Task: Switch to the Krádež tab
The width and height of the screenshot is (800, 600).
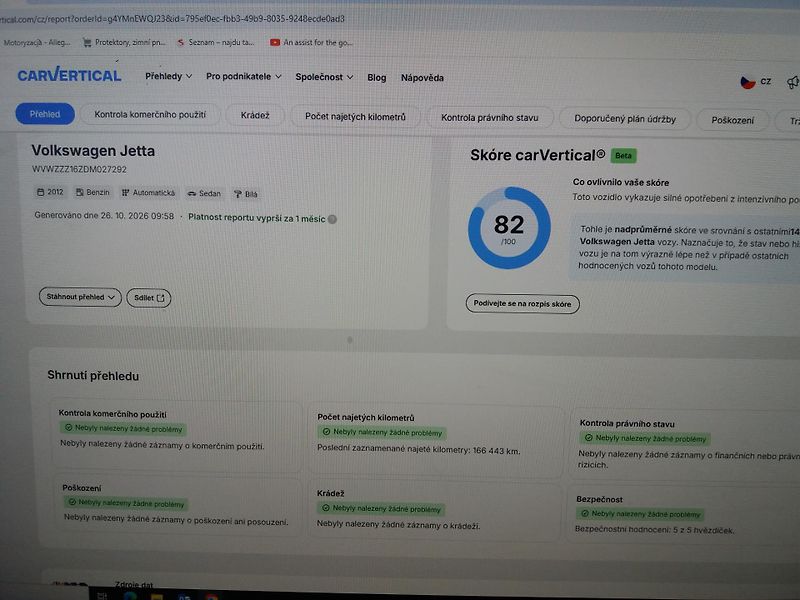Action: pyautogui.click(x=255, y=116)
